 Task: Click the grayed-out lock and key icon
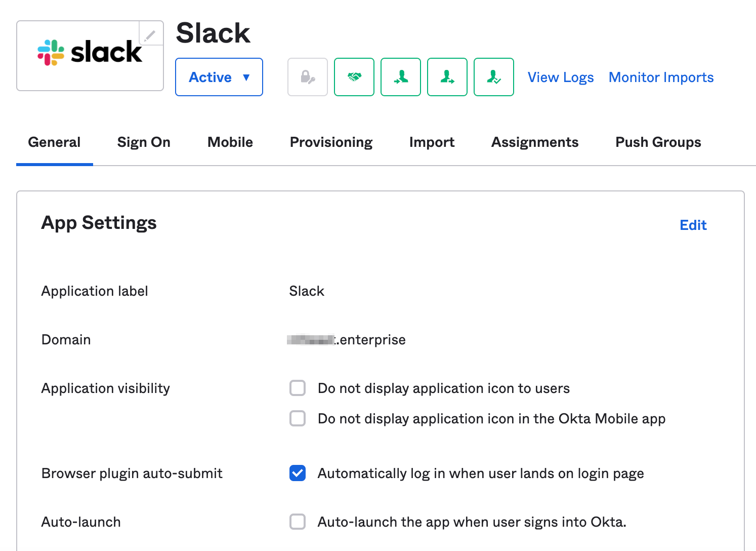307,77
